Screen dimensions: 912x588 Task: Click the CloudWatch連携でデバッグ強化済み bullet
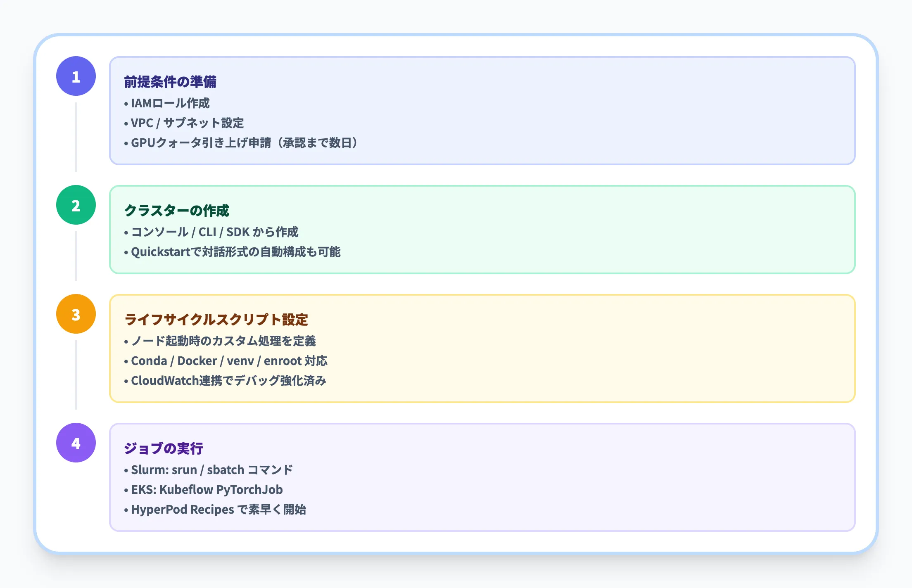coord(228,381)
